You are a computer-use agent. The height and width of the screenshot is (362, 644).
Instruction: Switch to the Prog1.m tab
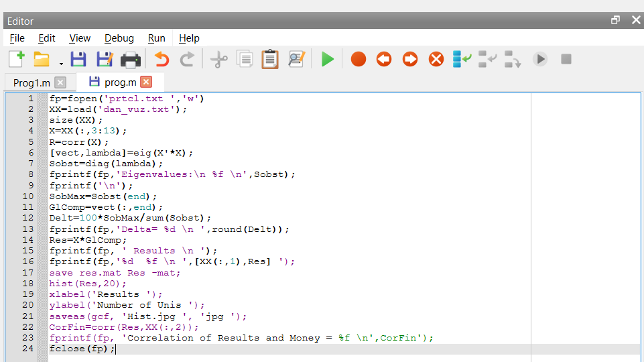coord(31,82)
